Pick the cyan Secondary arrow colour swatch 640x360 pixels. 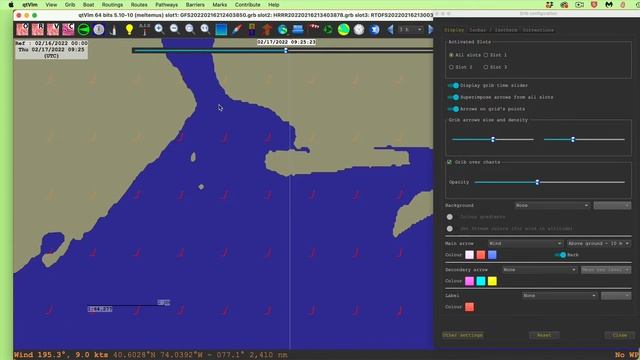[x=481, y=281]
